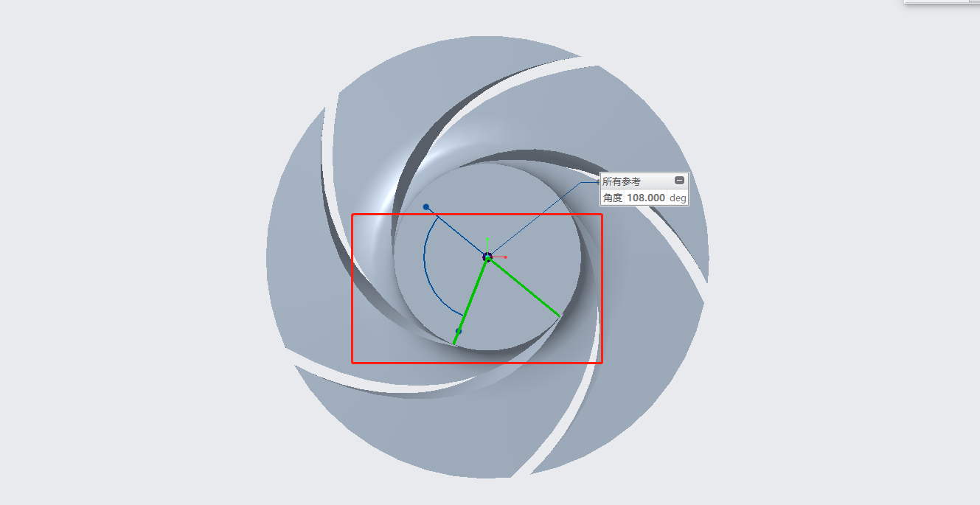
Task: Click the green Y-axis arrow tip
Action: pos(487,239)
